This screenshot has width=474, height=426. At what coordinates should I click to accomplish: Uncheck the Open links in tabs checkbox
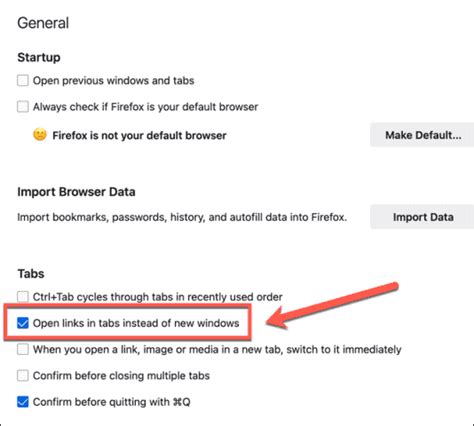pos(23,323)
